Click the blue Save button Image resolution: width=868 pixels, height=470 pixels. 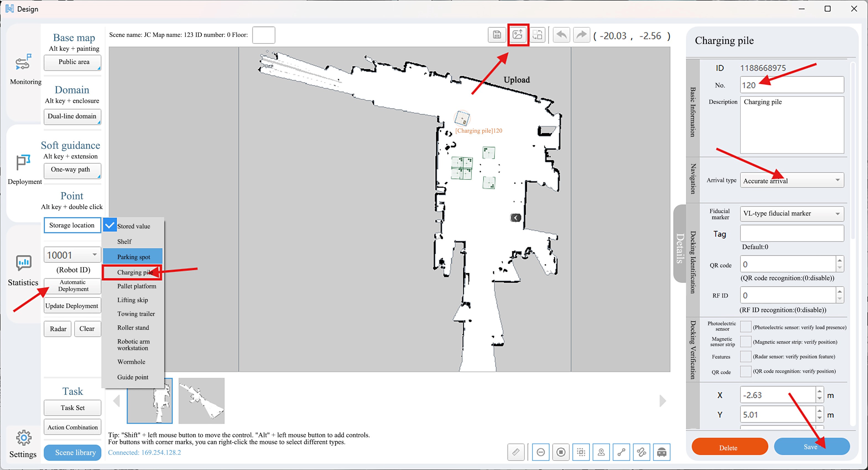811,447
